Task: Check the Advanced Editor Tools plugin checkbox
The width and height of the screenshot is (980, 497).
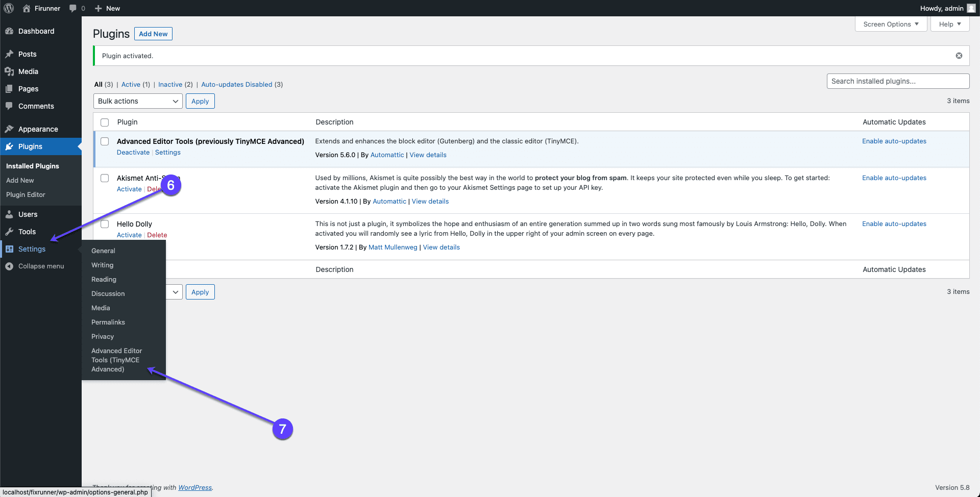Action: (x=105, y=141)
